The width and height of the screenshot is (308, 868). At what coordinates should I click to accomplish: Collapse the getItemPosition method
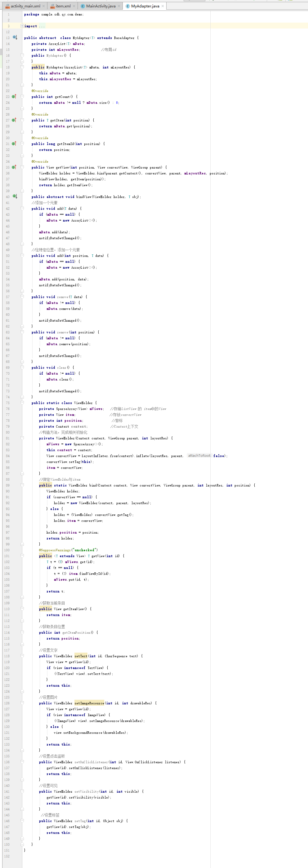pyautogui.click(x=22, y=632)
